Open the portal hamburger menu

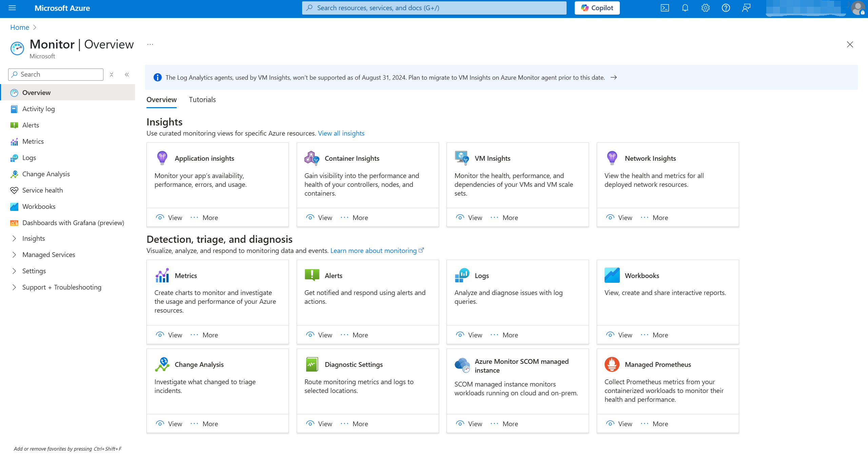(12, 8)
